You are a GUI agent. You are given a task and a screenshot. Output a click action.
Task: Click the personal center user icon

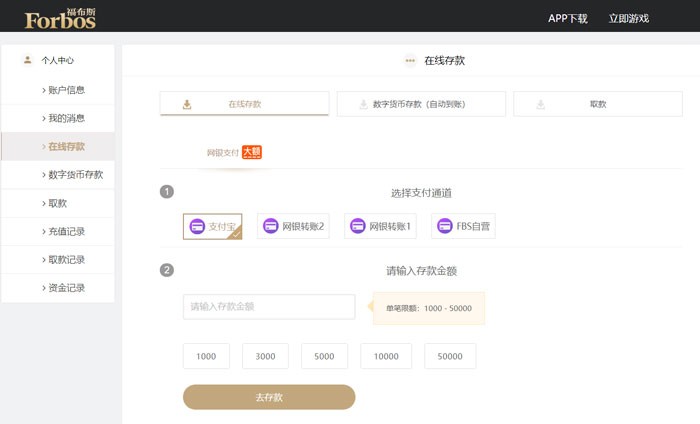pyautogui.click(x=27, y=60)
